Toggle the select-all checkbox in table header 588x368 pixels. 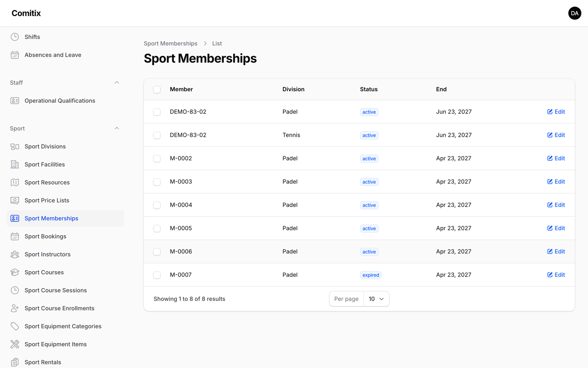157,90
